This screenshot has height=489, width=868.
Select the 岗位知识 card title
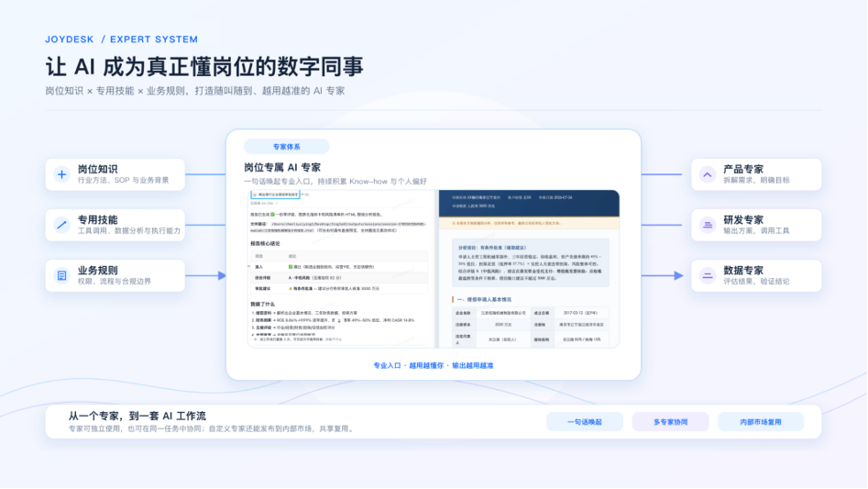click(x=97, y=169)
